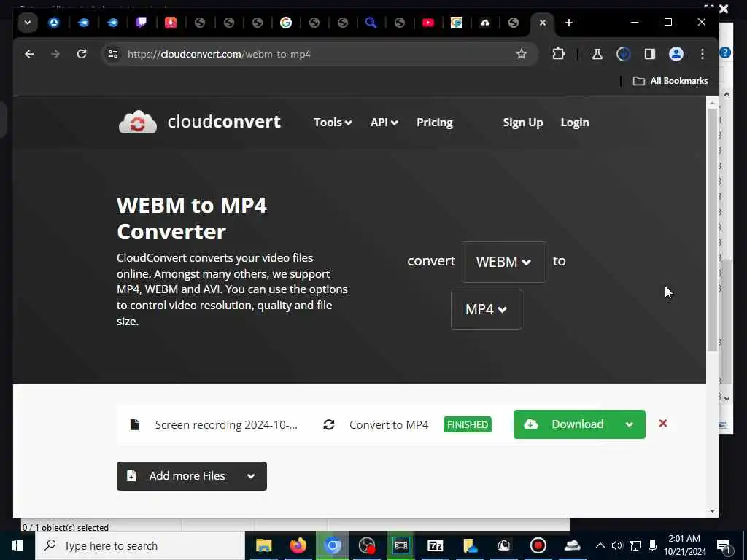Viewport: 747px width, 560px height.
Task: Click the convert arrows icon in file row
Action: coord(329,424)
